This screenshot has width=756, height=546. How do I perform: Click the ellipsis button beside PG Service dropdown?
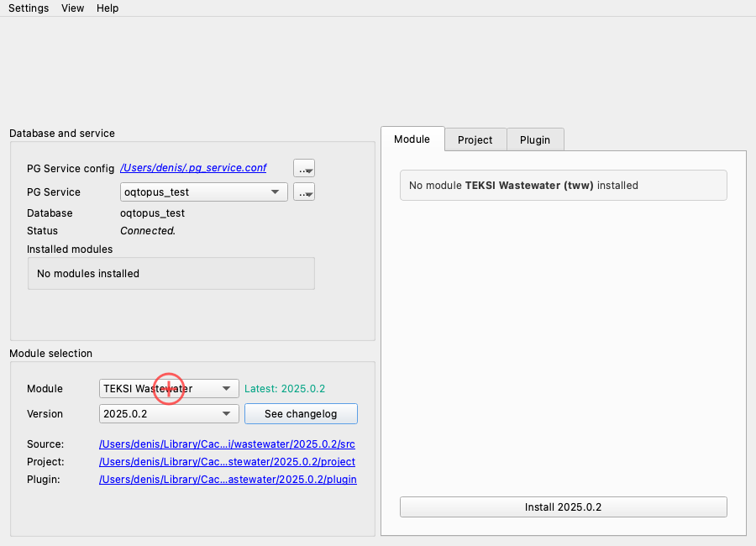click(303, 192)
